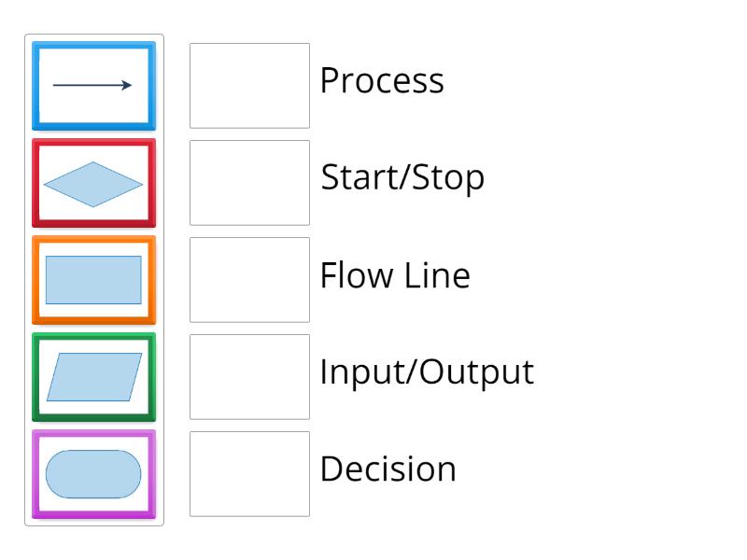Select the Decision label

pyautogui.click(x=388, y=469)
